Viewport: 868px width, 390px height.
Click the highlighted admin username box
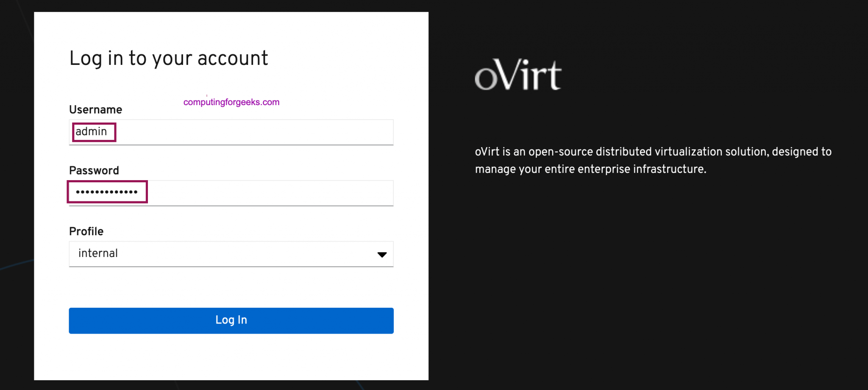93,132
